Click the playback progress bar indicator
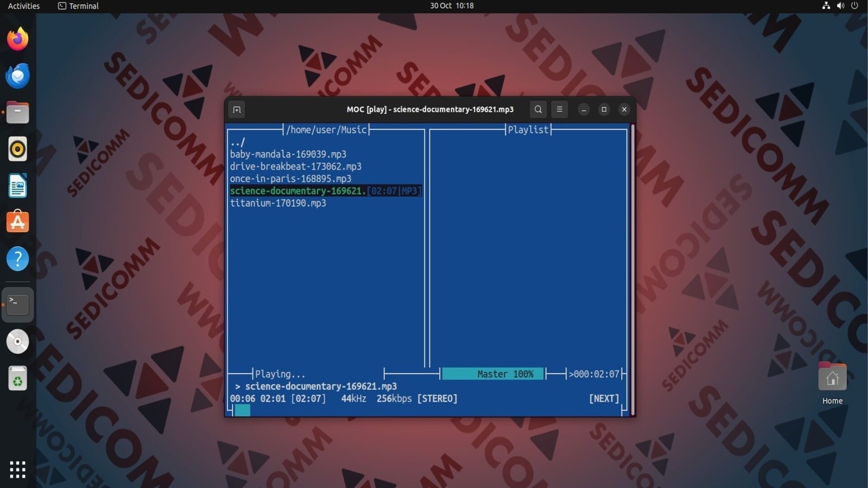The height and width of the screenshot is (488, 868). [242, 410]
